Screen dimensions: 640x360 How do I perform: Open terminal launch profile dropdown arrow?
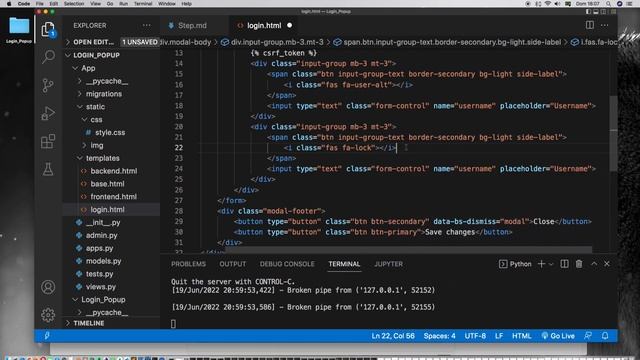point(551,264)
